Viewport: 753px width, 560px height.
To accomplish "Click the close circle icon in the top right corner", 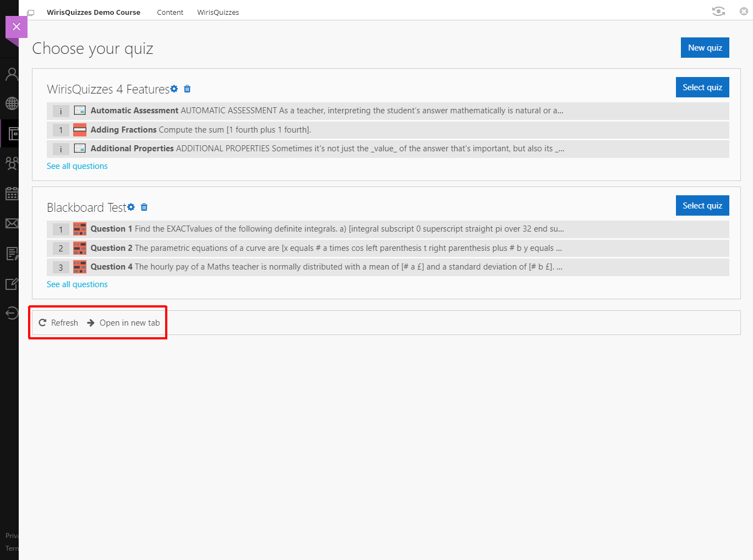I will tap(744, 11).
